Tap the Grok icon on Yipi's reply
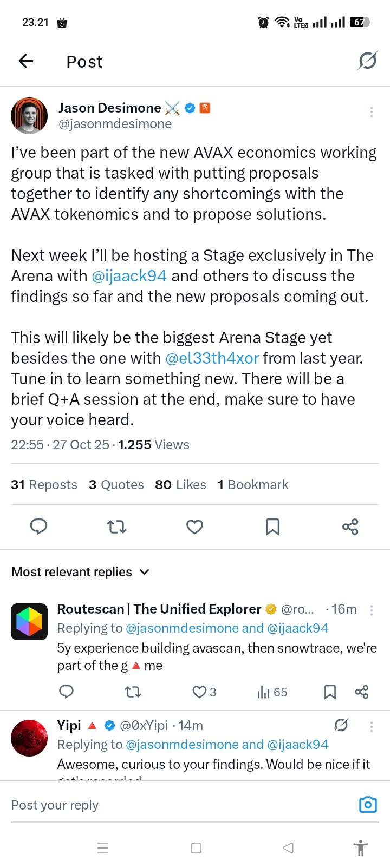 pyautogui.click(x=341, y=725)
